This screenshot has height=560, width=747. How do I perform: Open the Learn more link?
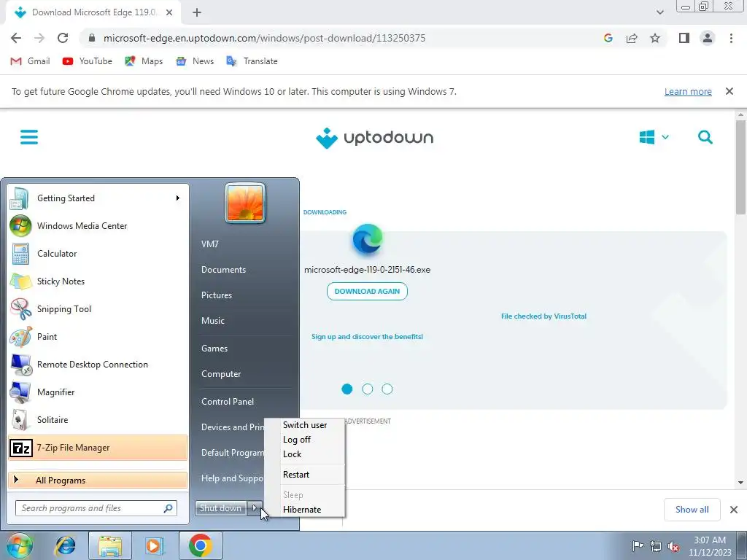click(x=688, y=91)
